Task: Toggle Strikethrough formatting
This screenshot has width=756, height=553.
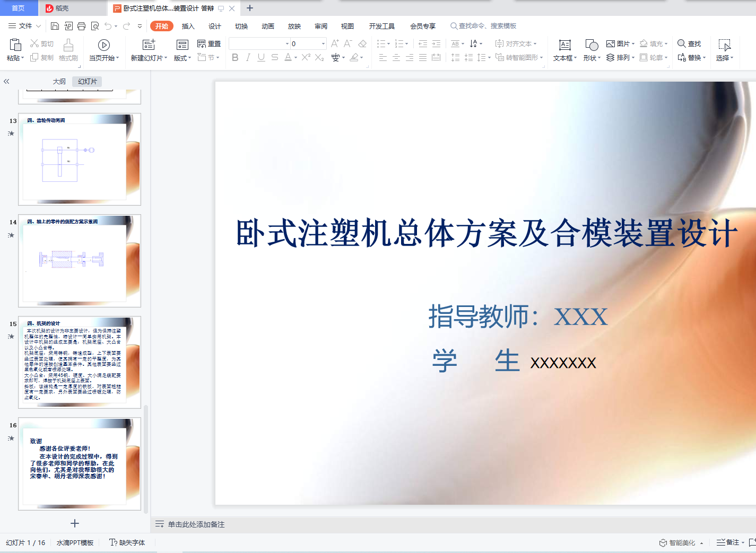Action: point(274,57)
